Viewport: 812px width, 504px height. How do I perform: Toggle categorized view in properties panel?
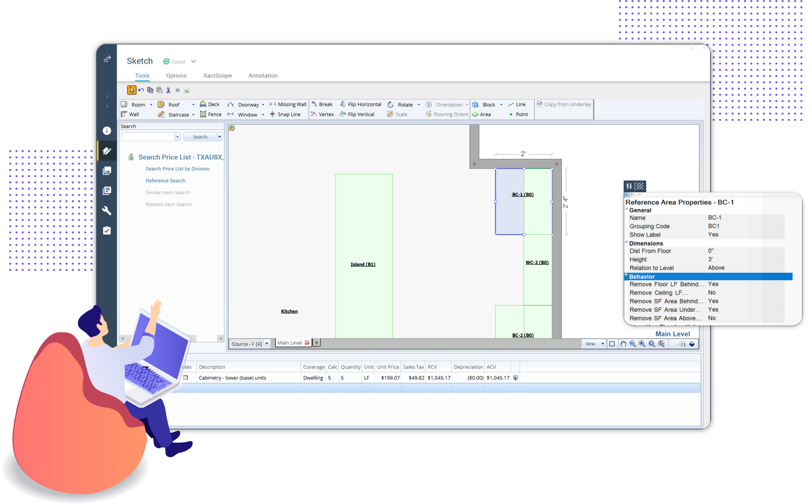pos(627,195)
